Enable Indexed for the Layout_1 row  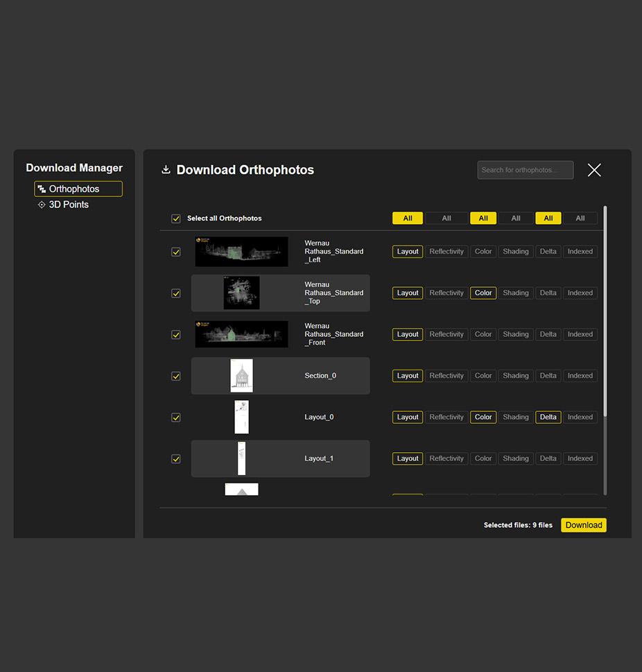pos(580,458)
